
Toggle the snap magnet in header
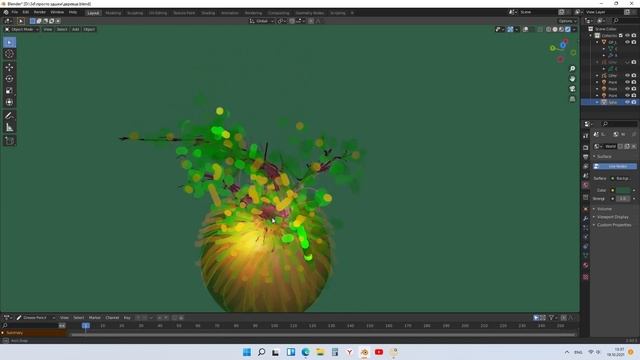(x=292, y=21)
